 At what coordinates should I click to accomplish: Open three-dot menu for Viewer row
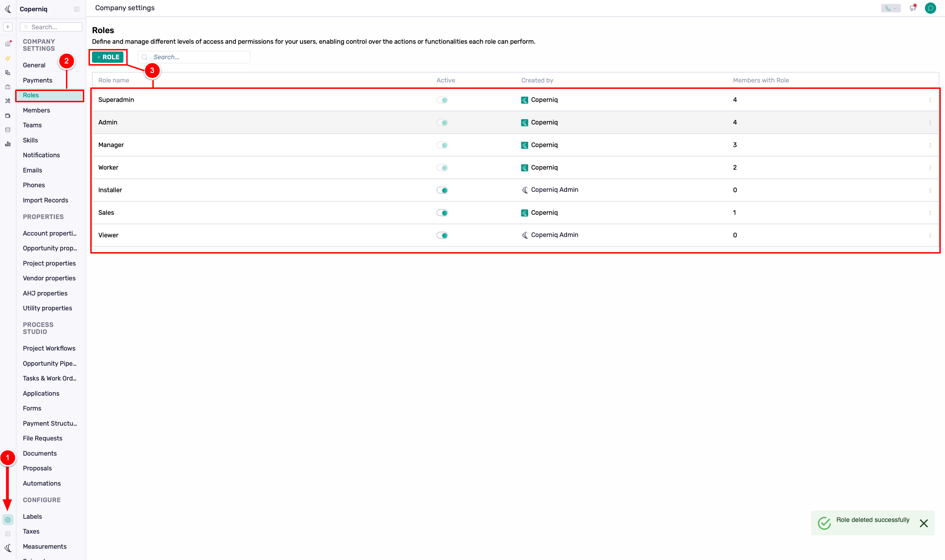930,236
